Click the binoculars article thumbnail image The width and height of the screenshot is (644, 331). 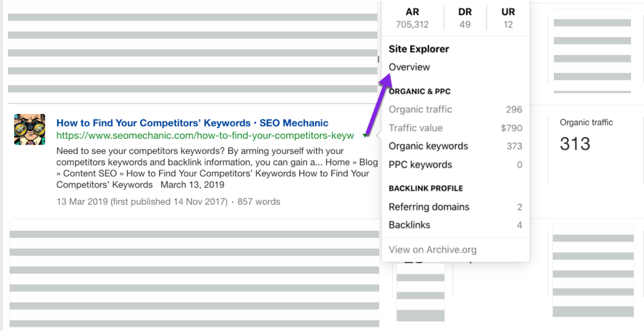(29, 130)
